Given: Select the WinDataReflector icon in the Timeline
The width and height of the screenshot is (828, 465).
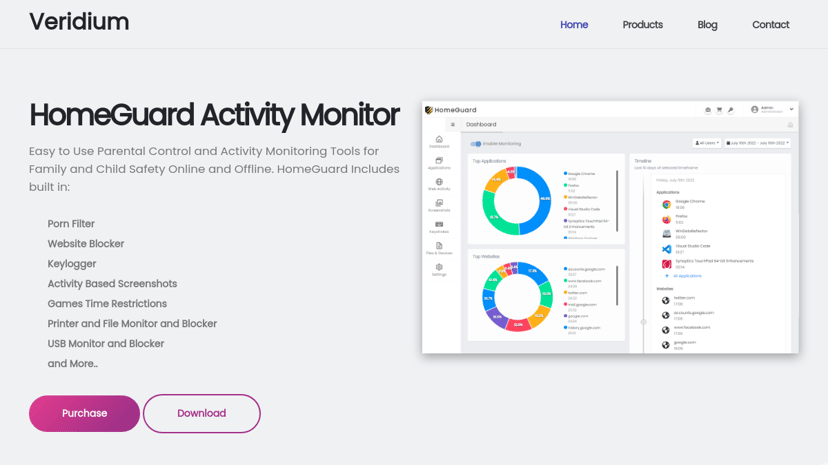Looking at the screenshot, I should [666, 234].
